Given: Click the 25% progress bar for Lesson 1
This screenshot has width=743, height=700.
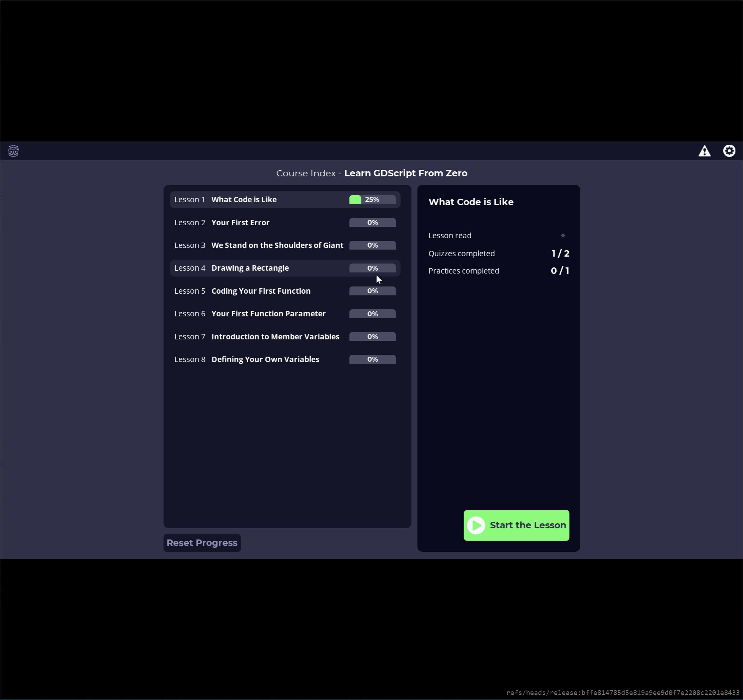Looking at the screenshot, I should pyautogui.click(x=372, y=199).
